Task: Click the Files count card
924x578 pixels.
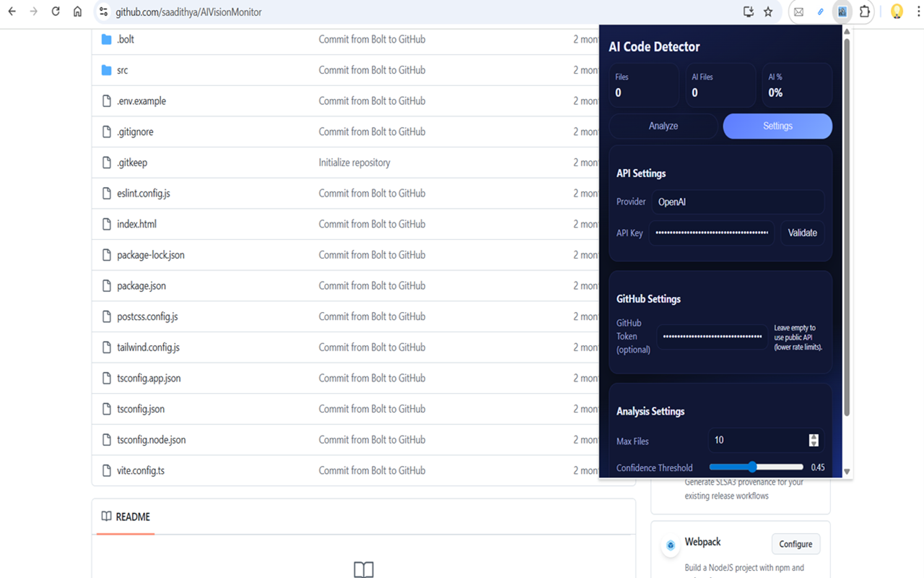Action: [x=644, y=85]
